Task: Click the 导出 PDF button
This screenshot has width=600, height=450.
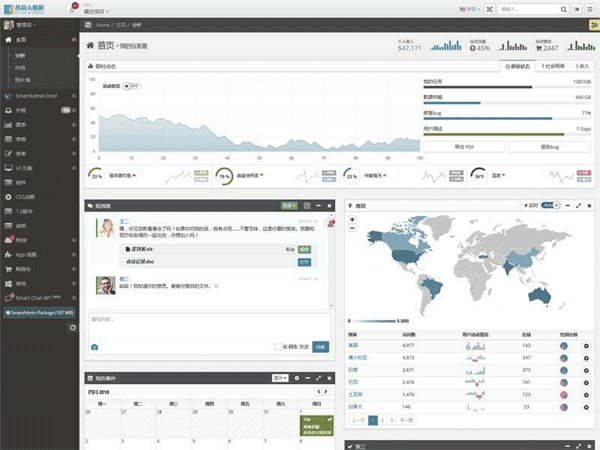Action: (465, 146)
